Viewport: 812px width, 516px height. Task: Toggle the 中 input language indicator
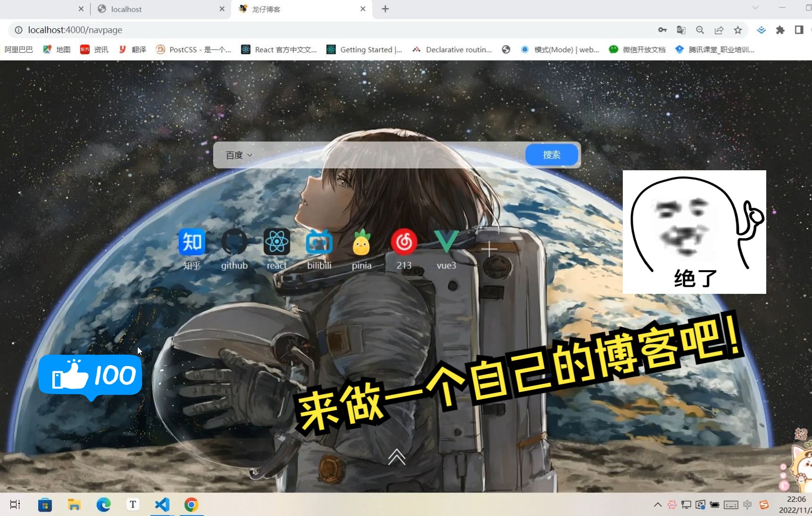point(747,505)
